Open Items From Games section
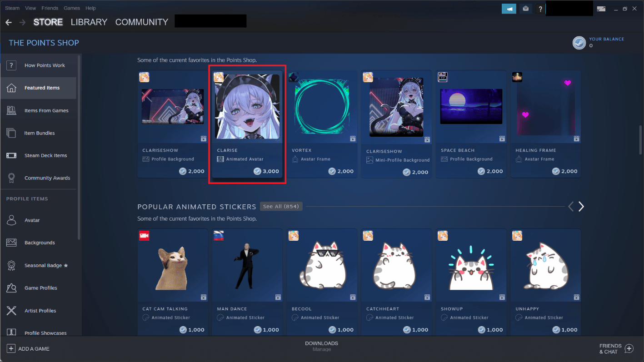644x362 pixels. (x=38, y=110)
